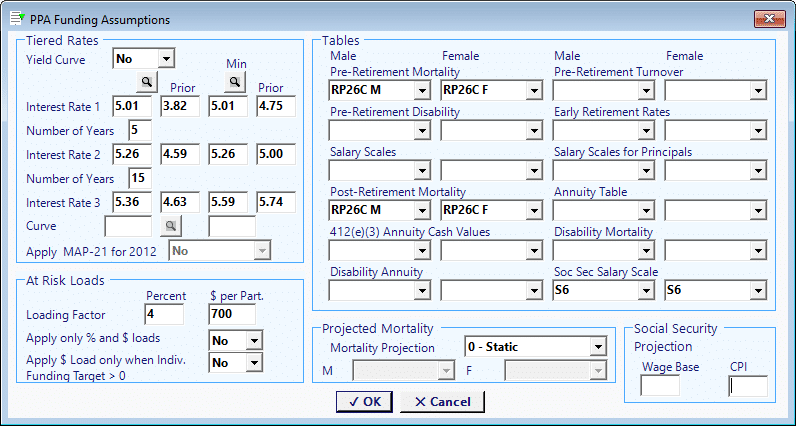Click the Interest Rate 1 value field
Screen dimensions: 796x426
pyautogui.click(x=132, y=107)
